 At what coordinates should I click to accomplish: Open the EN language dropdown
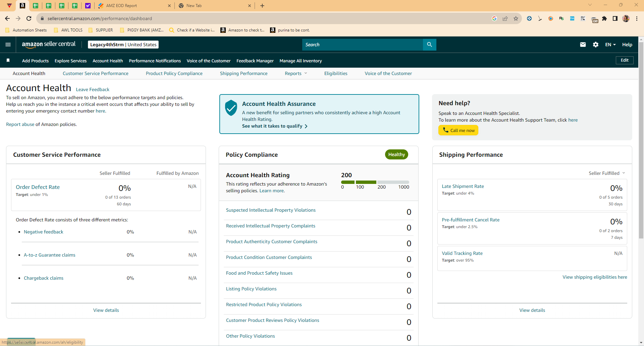click(610, 45)
